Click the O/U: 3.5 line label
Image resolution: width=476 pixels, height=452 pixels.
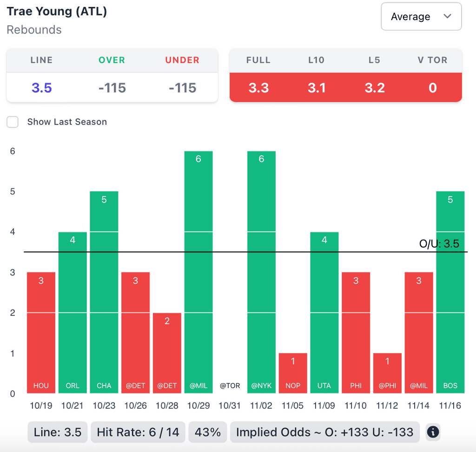coord(439,243)
